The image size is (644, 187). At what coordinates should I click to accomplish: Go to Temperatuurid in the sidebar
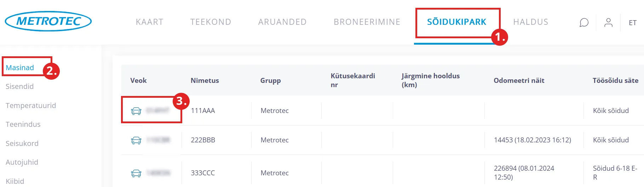point(31,106)
